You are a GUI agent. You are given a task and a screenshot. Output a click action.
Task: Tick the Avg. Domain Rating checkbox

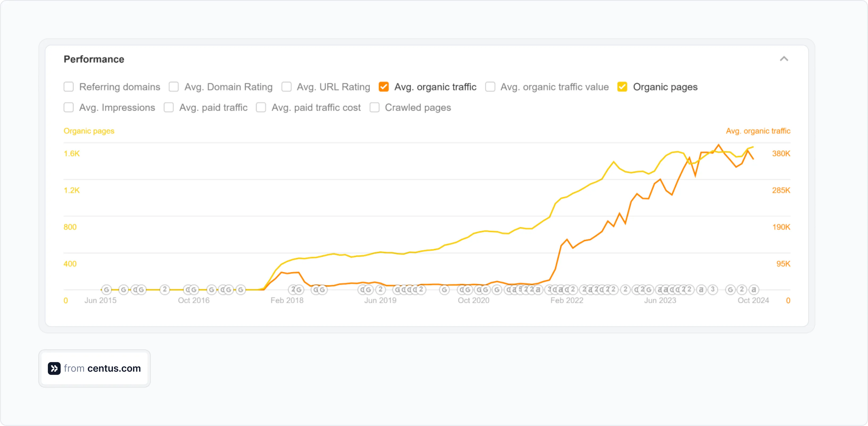click(x=174, y=87)
